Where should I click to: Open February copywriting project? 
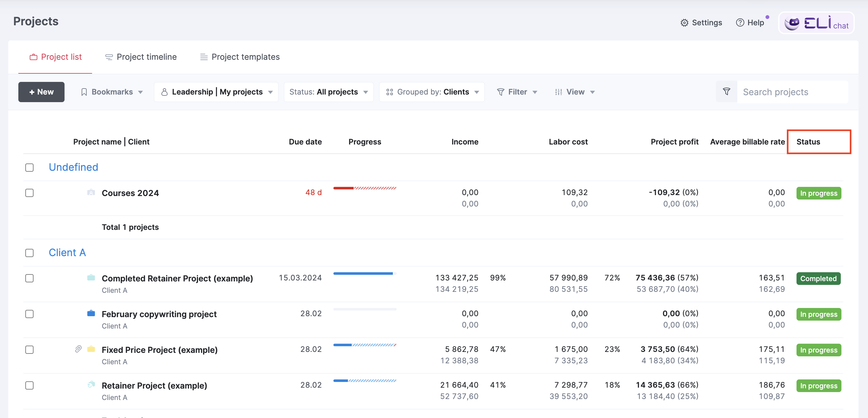pos(159,314)
